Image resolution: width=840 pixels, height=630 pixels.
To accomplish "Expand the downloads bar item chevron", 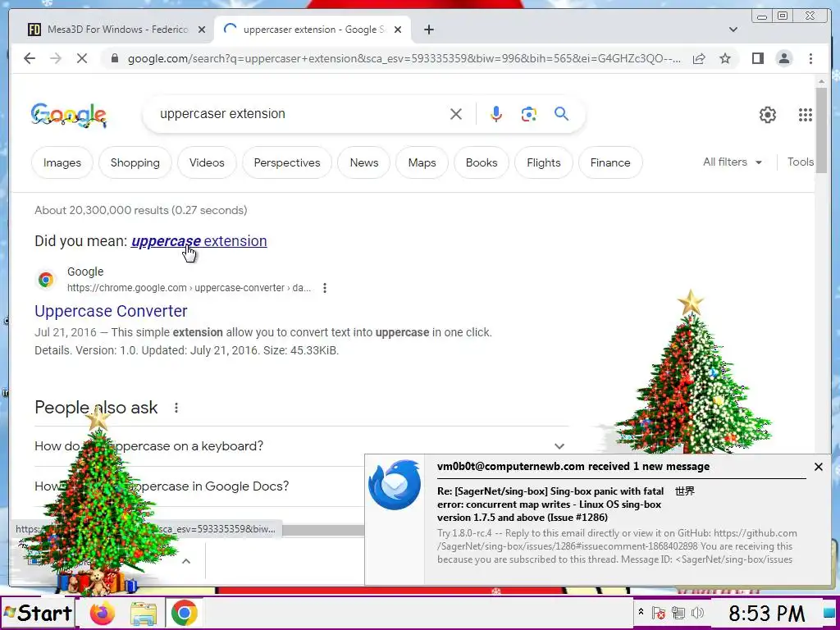I will point(186,561).
